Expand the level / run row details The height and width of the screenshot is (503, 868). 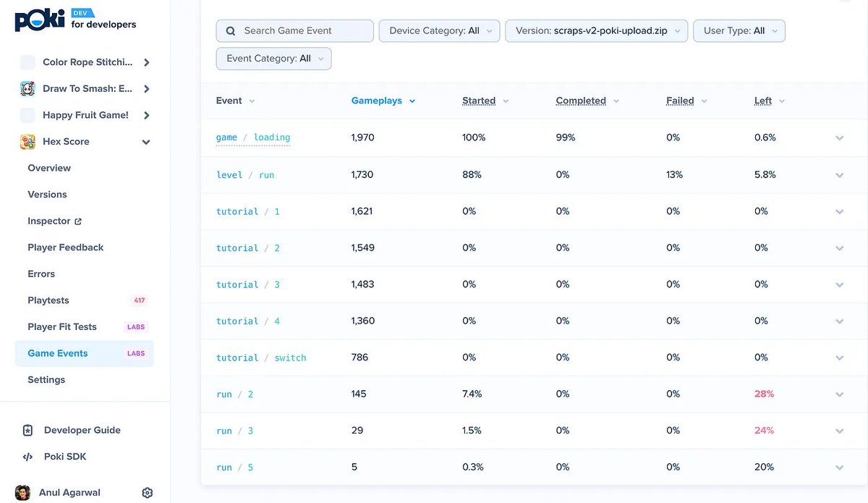tap(839, 175)
